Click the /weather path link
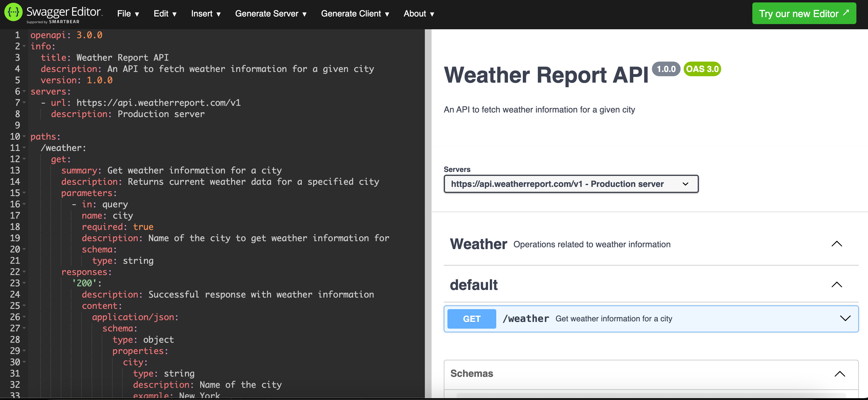Image resolution: width=868 pixels, height=400 pixels. coord(526,319)
